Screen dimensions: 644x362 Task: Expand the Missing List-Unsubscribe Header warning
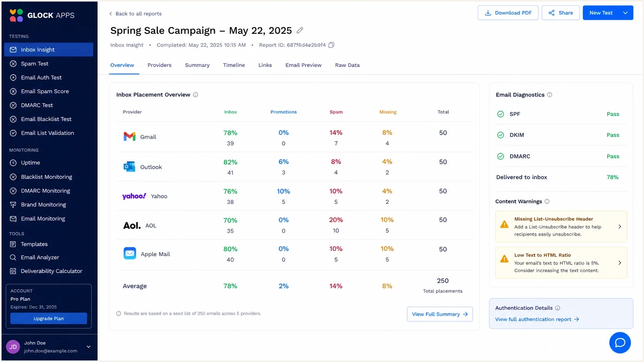(561, 226)
